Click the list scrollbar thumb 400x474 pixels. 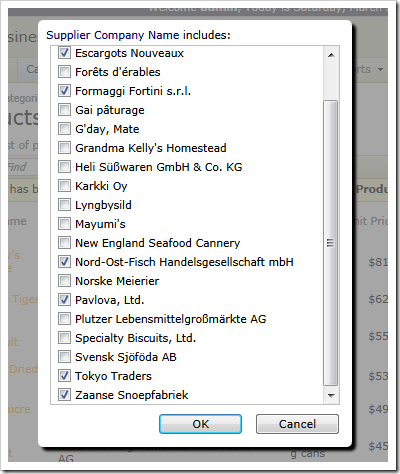(x=331, y=243)
